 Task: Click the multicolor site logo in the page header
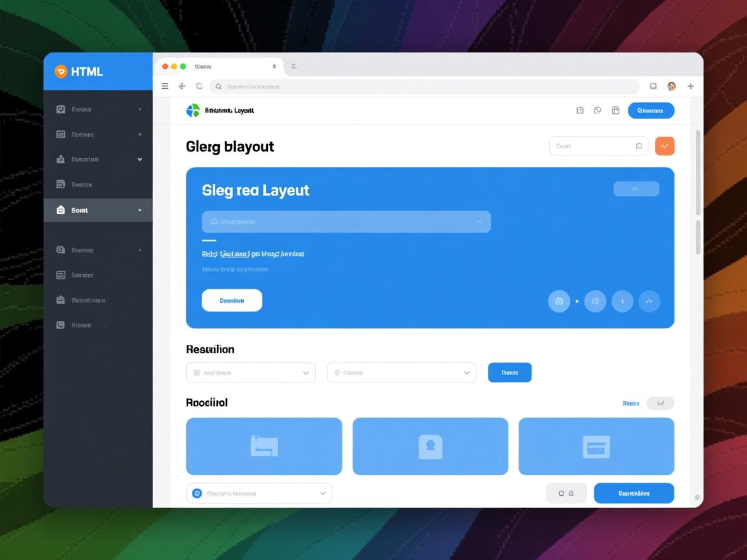point(193,111)
